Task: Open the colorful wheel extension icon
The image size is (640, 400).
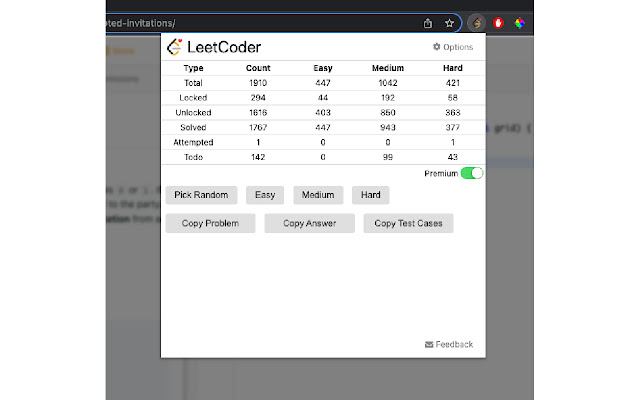Action: (519, 23)
